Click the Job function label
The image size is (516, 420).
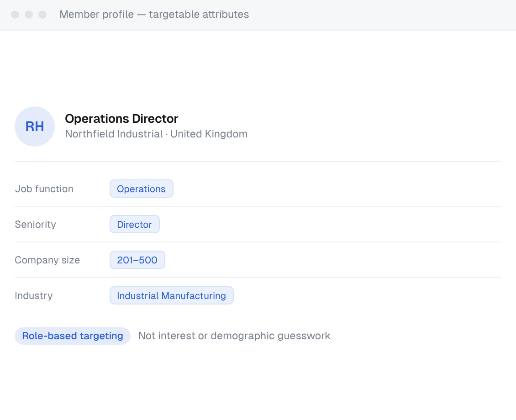(x=44, y=189)
